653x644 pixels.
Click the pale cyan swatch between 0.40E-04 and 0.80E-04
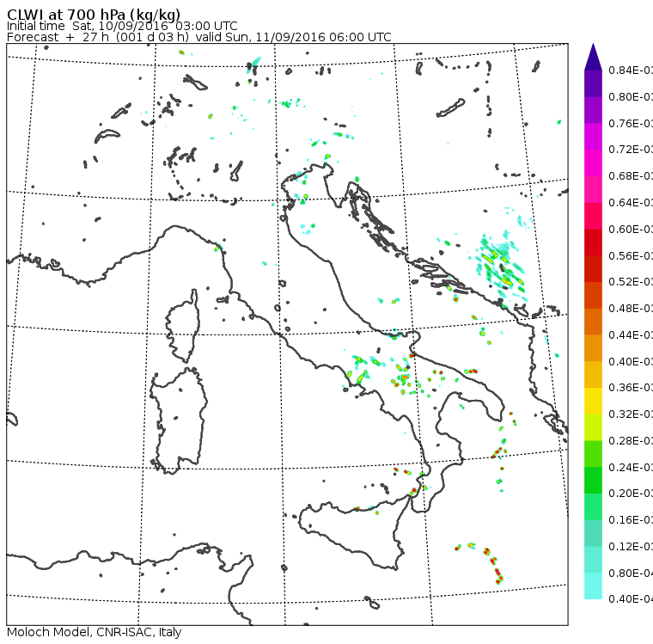593,586
